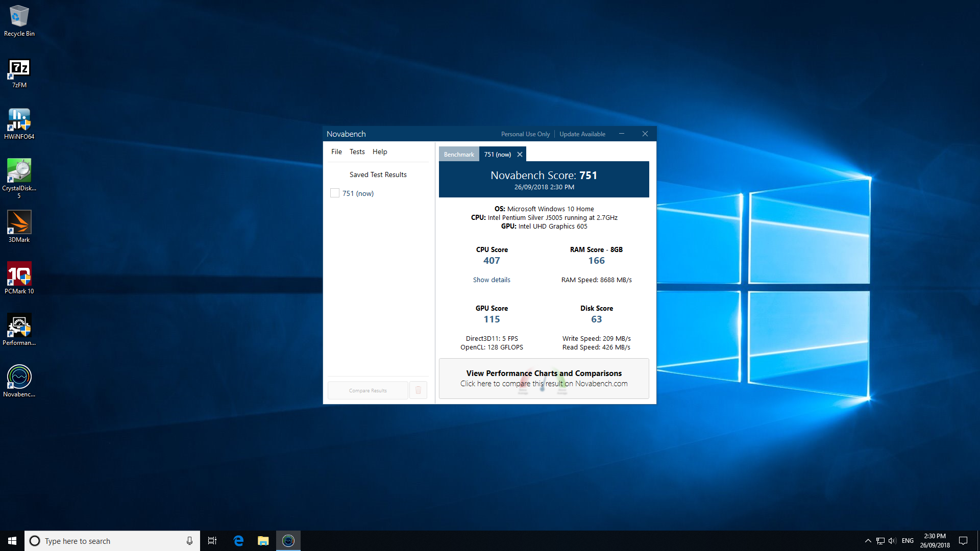
Task: Click the Read Speed: 426 MB/s text
Action: [597, 347]
